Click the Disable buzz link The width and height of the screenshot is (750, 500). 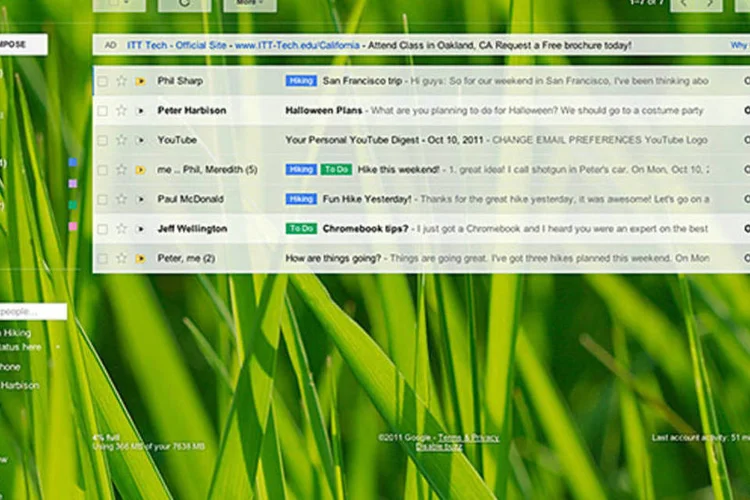click(439, 447)
